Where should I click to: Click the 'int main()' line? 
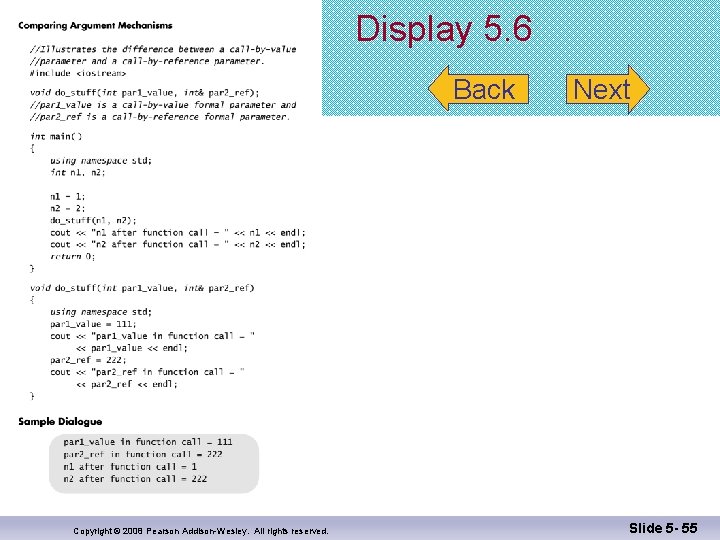point(56,136)
